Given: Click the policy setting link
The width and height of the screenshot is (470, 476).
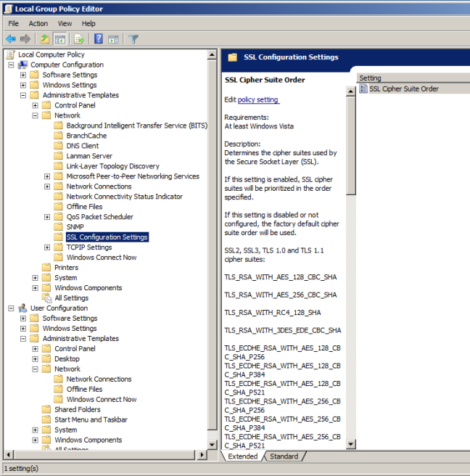Looking at the screenshot, I should point(258,99).
